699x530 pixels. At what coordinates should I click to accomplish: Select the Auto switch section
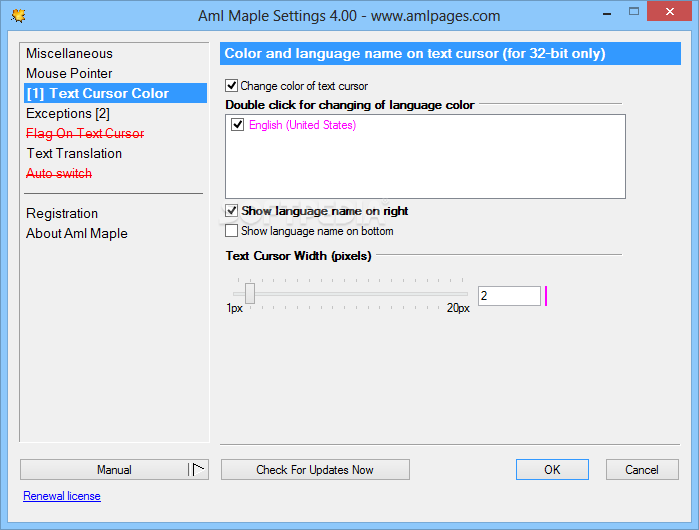pos(59,173)
